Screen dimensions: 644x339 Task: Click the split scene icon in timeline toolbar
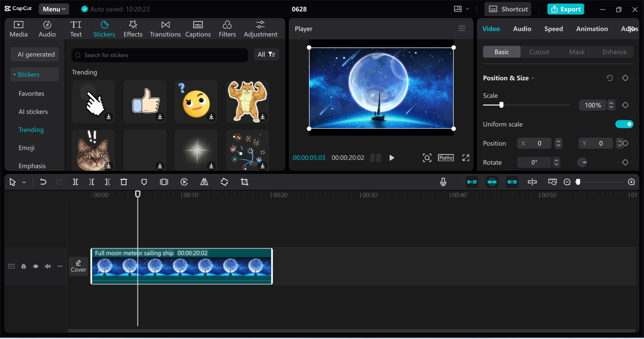[532, 182]
